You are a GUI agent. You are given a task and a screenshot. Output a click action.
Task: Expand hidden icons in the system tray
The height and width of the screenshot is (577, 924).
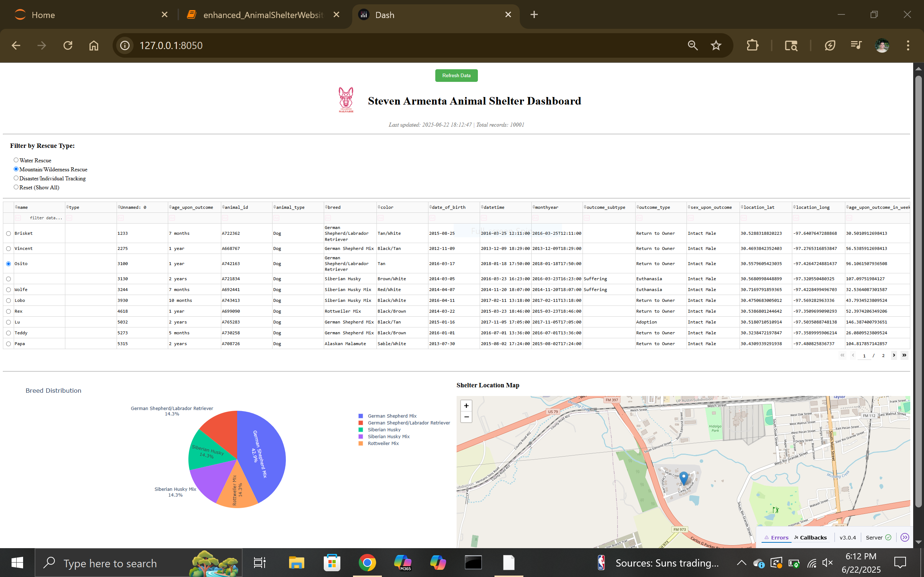pos(741,563)
